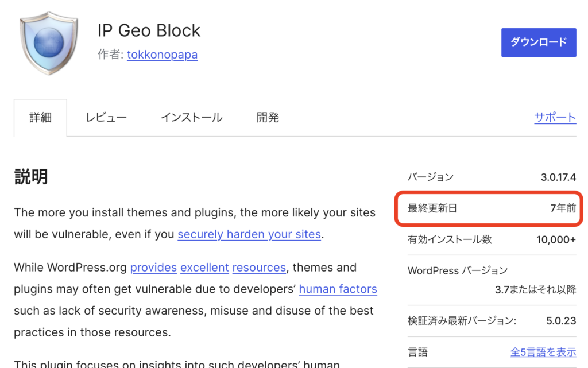Open the サポート link

tap(555, 118)
